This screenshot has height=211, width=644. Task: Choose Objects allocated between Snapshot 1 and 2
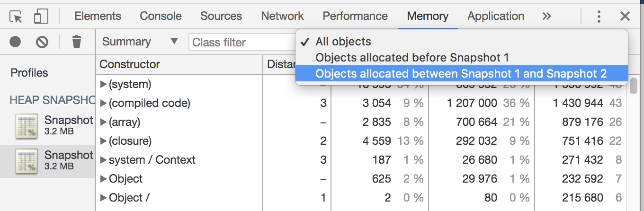tap(461, 74)
